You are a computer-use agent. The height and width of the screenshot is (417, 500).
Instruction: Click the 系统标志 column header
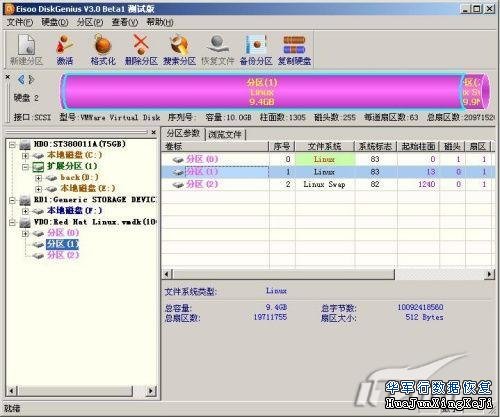(x=375, y=146)
